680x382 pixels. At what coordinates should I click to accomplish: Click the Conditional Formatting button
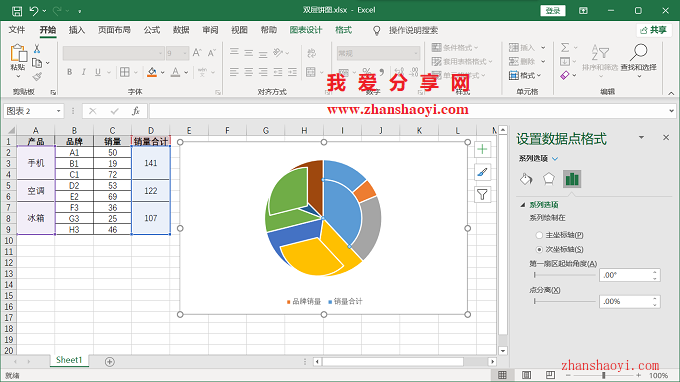tap(455, 47)
